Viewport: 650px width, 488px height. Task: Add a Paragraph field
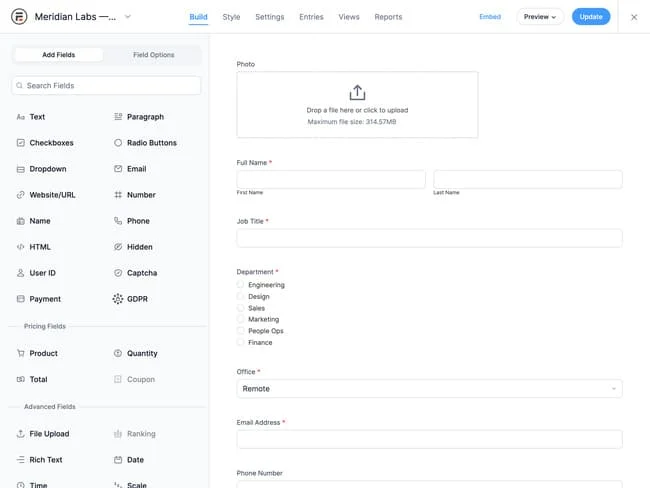tap(139, 117)
